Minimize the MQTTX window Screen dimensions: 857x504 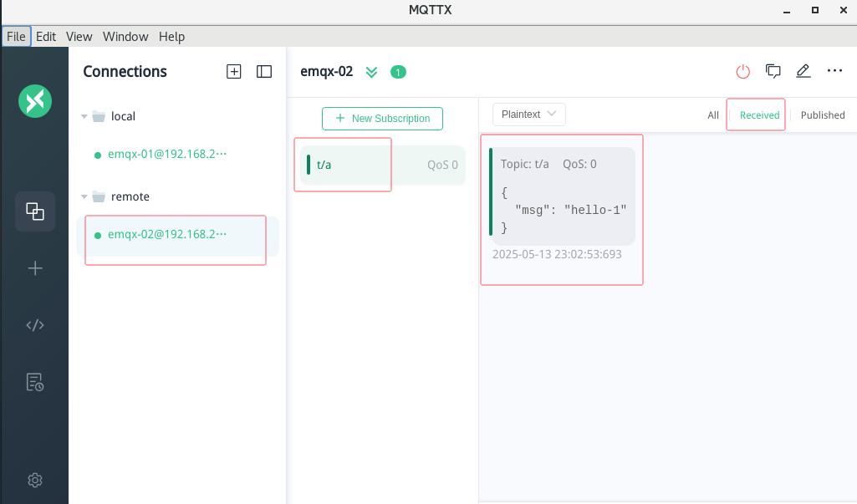787,10
